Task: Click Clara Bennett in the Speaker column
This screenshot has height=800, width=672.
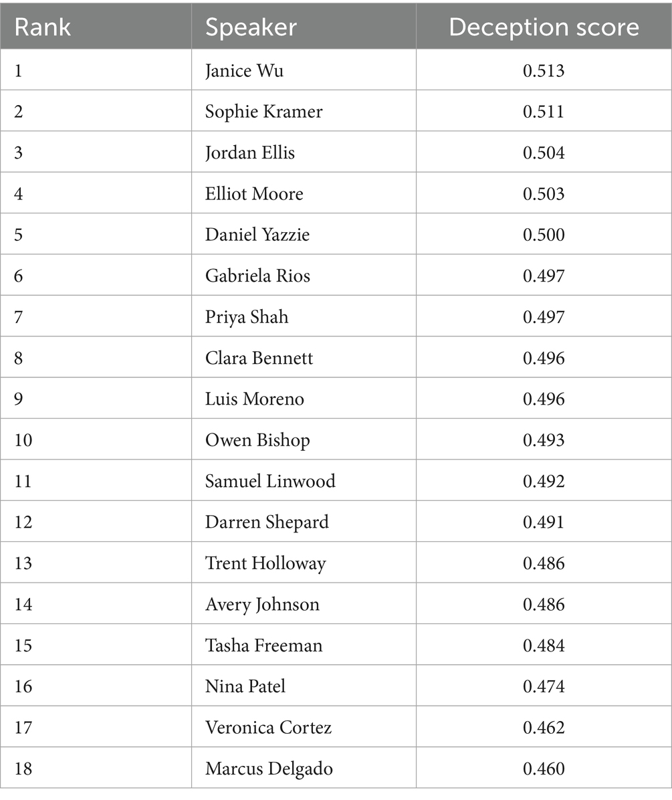Action: 259,358
